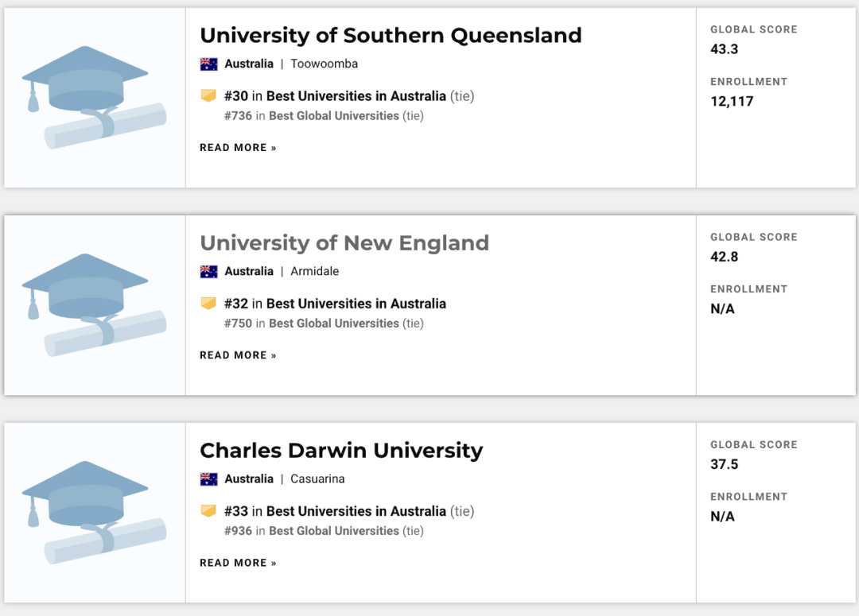859x616 pixels.
Task: Click Australian flag icon beside Armidale
Action: pos(209,271)
